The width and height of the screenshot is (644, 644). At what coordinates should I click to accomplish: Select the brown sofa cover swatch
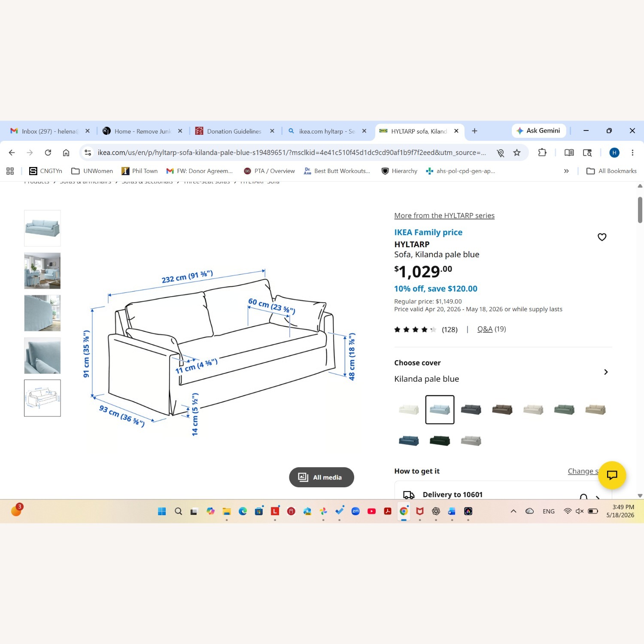[502, 410]
